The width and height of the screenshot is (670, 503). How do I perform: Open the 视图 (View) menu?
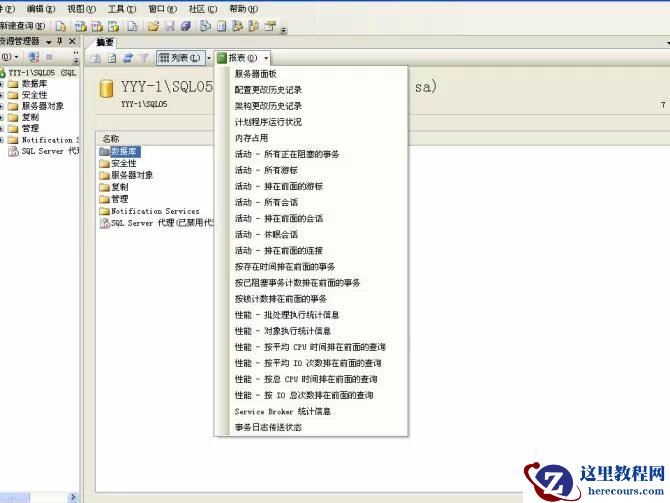click(82, 9)
